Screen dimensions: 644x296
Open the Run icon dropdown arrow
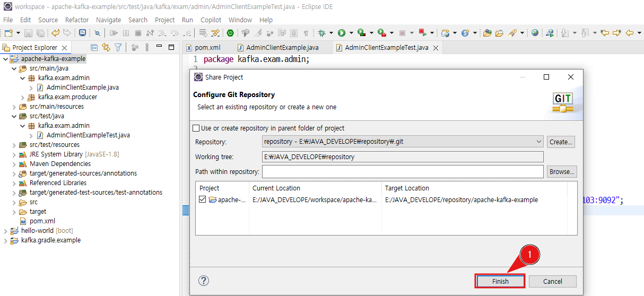351,33
